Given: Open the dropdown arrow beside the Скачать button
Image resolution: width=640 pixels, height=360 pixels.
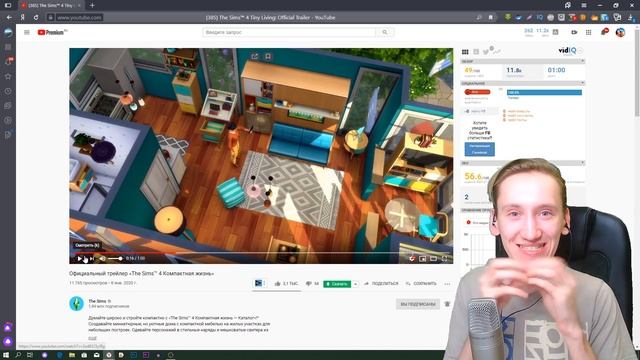Looking at the screenshot, I should [356, 284].
